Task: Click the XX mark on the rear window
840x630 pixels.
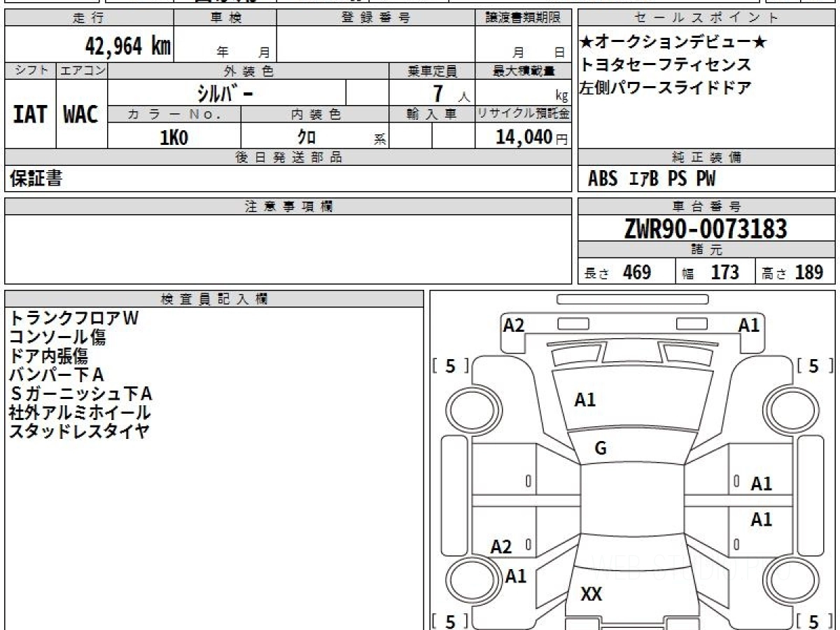Action: tap(591, 594)
